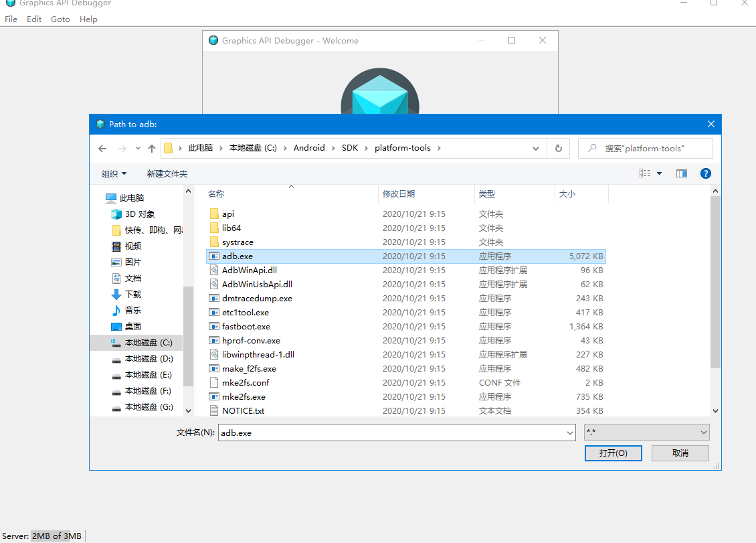Open the File menu

(11, 19)
